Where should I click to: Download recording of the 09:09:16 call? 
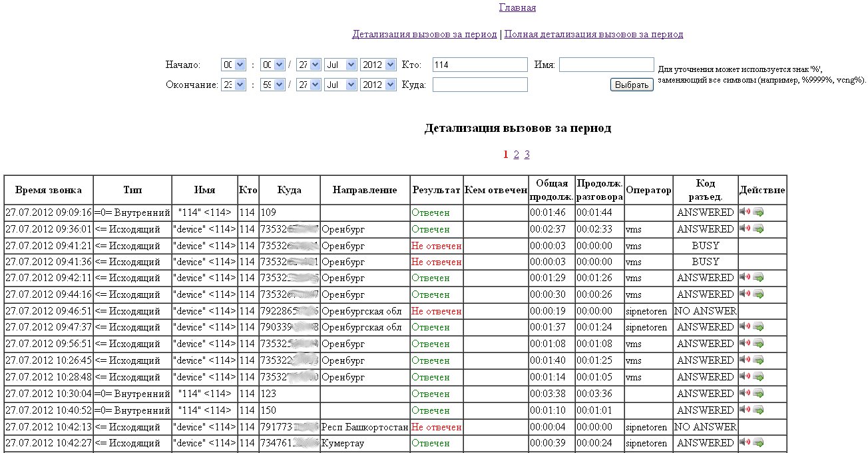tap(758, 212)
